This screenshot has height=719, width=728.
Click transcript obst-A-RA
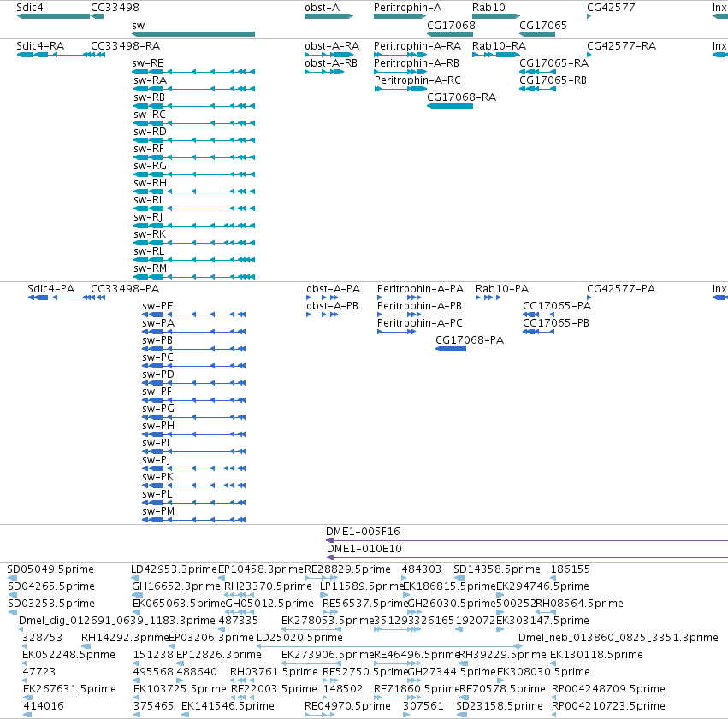pos(328,55)
